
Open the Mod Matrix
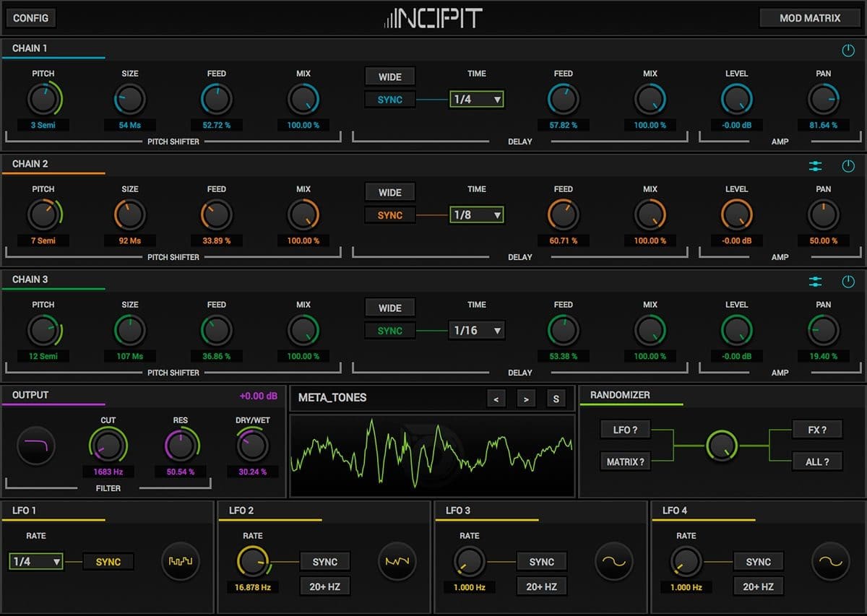[810, 18]
